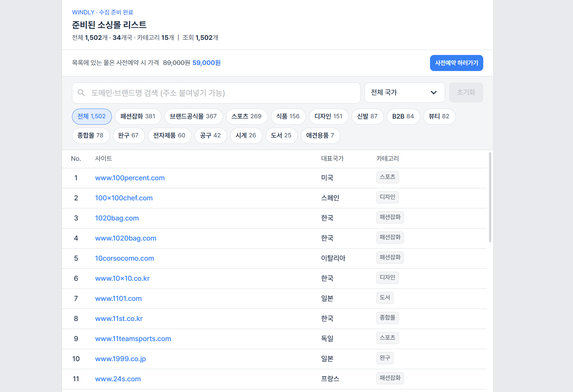
Task: Visit the www.1020bag.com link in row 4
Action: 126,238
